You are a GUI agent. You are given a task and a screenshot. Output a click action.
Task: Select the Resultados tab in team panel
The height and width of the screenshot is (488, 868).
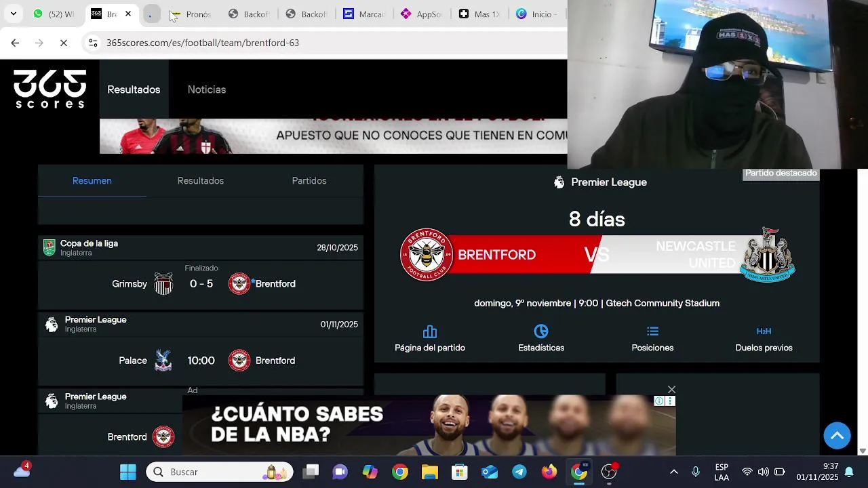(x=201, y=181)
